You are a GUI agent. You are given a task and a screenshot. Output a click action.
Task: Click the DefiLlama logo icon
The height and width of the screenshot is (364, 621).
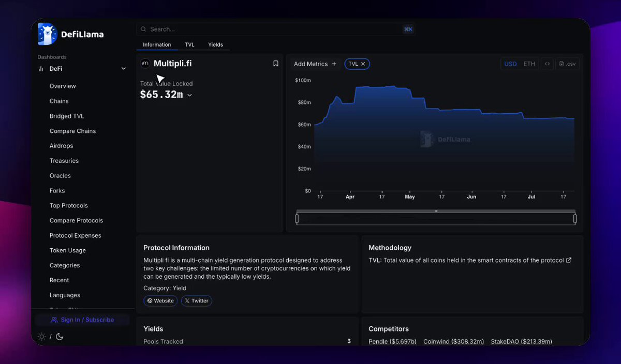[47, 34]
